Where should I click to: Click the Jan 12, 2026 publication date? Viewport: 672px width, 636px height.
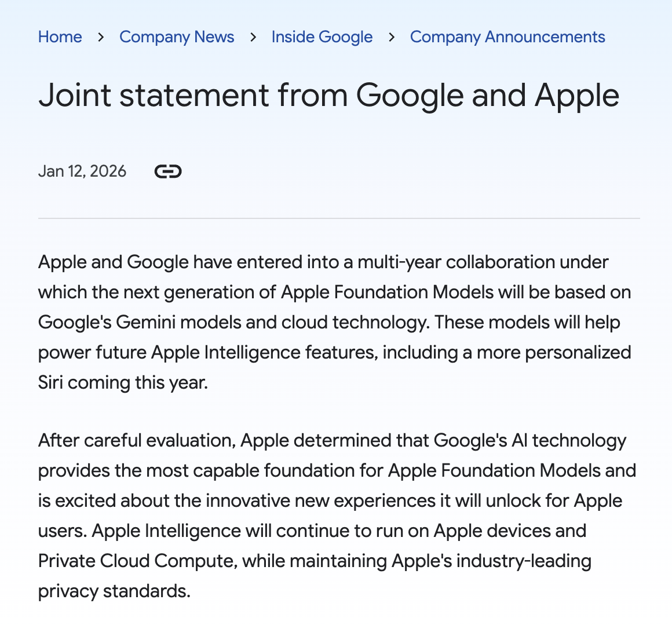[x=82, y=171]
